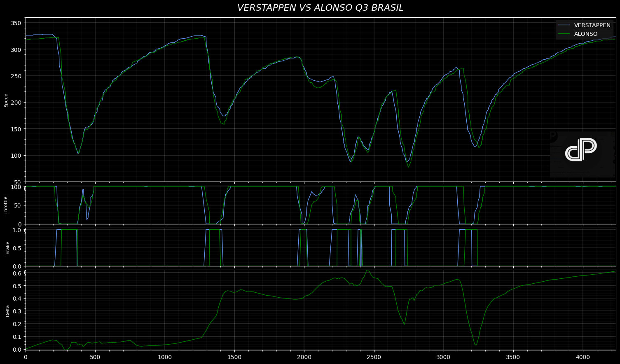The height and width of the screenshot is (364, 620).
Task: Click the 200 tick on the Speed axis
Action: pyautogui.click(x=16, y=103)
